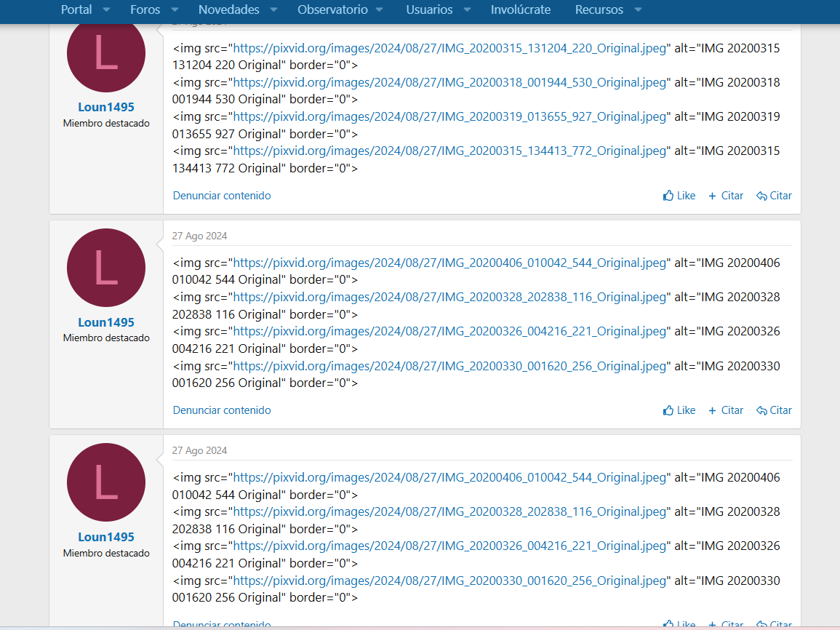The height and width of the screenshot is (630, 840).
Task: Report the post containing IMG_20200315 links
Action: click(x=222, y=196)
